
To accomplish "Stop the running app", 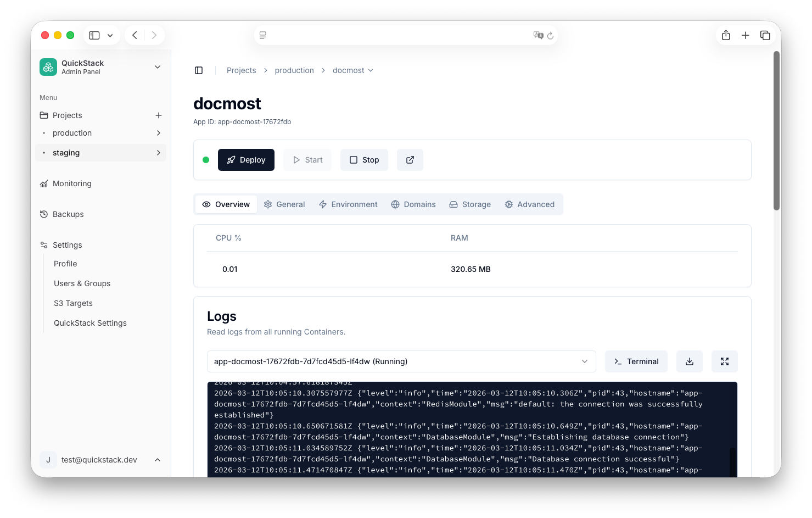I will tap(364, 160).
